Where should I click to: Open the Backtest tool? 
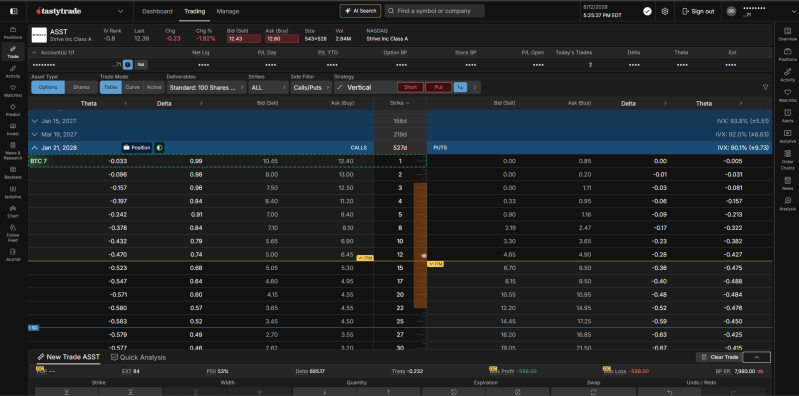tap(13, 172)
